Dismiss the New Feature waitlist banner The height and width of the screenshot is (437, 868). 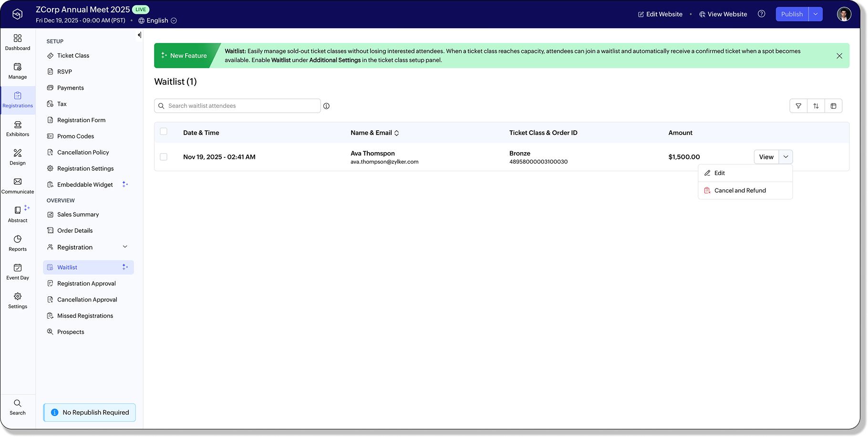[x=839, y=56]
